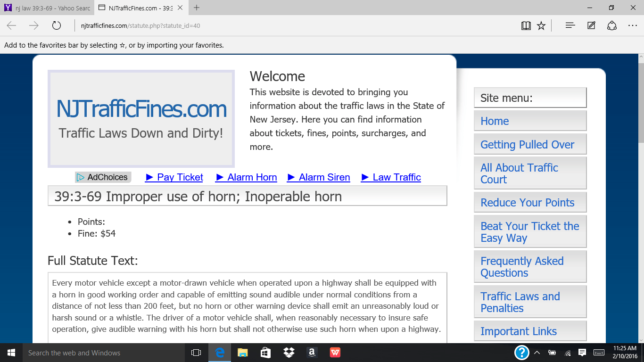The height and width of the screenshot is (362, 644).
Task: Open a new browser tab
Action: [x=197, y=8]
